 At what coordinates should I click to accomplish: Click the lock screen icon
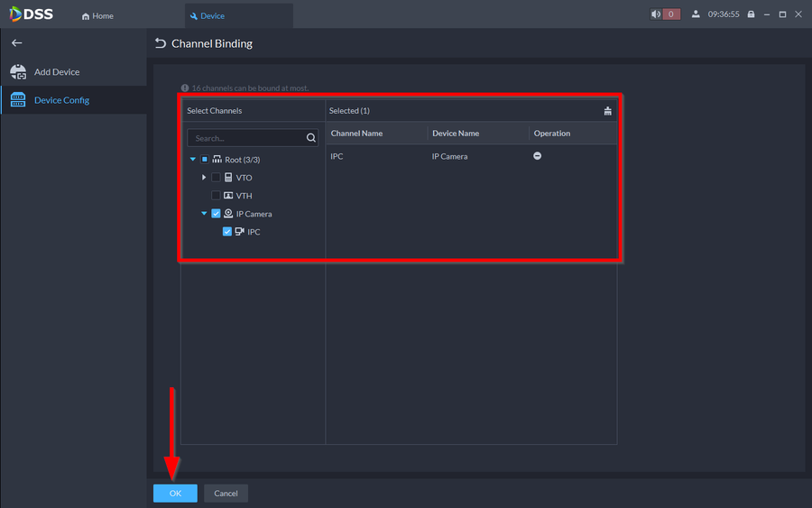click(751, 14)
